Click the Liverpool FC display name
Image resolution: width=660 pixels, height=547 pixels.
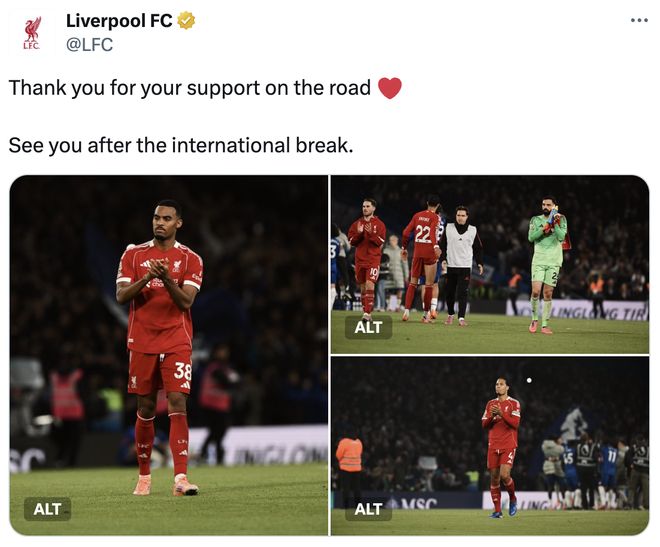119,21
